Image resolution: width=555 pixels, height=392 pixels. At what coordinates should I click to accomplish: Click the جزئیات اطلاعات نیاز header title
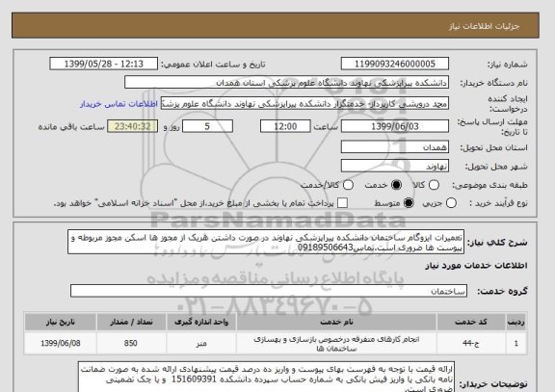click(x=484, y=27)
